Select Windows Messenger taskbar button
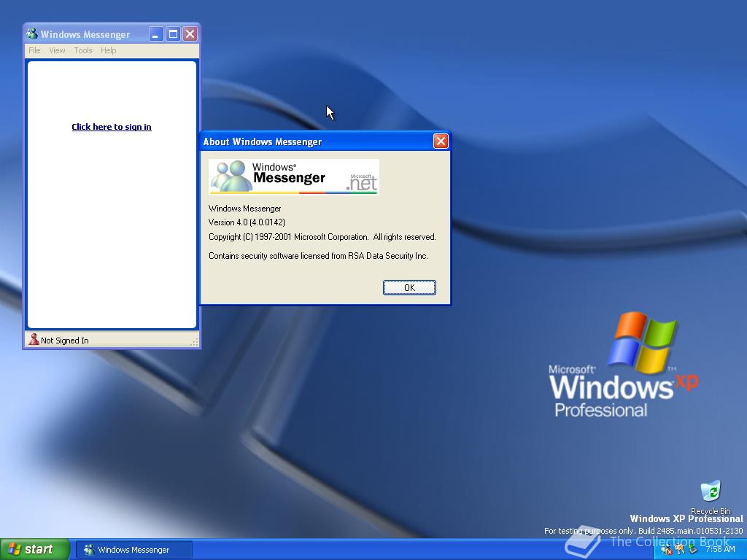Image resolution: width=747 pixels, height=560 pixels. click(x=134, y=550)
